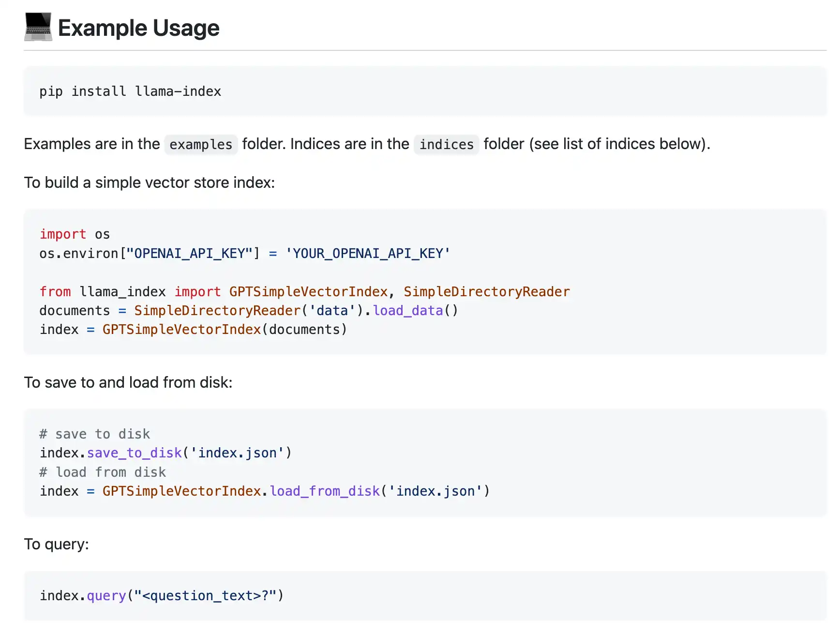Screen dimensions: 840x636
Task: Click the laptop emoji beside Example Usage
Action: 38,27
